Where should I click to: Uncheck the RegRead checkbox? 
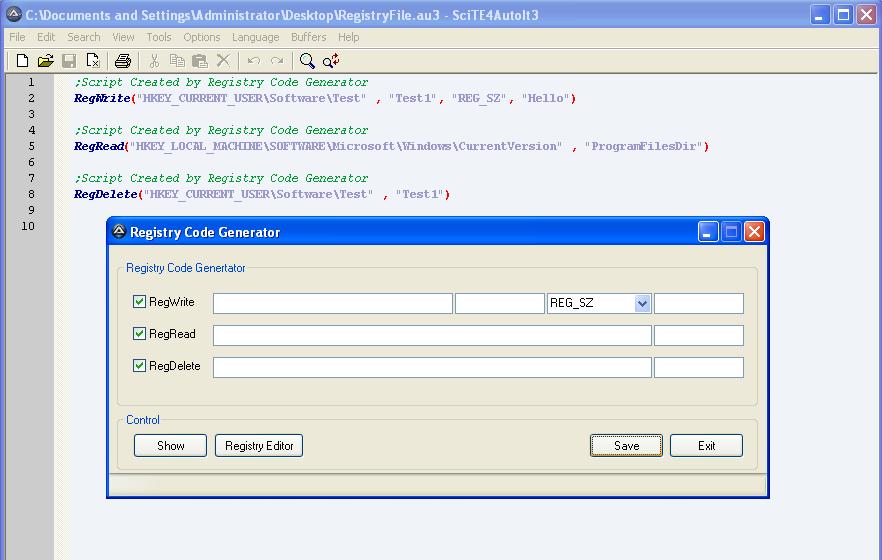tap(139, 334)
